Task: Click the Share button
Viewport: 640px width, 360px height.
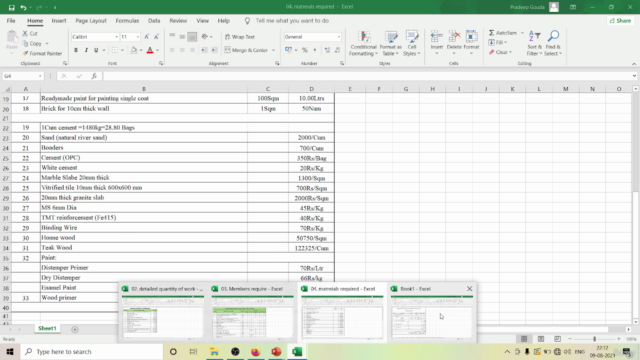Action: tap(620, 21)
